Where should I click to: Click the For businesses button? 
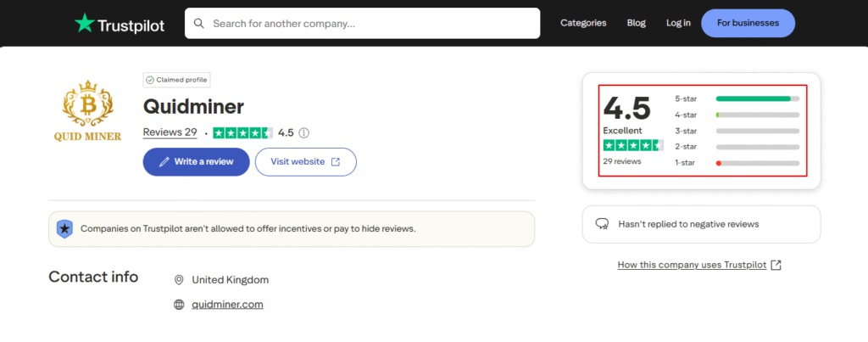(x=748, y=23)
